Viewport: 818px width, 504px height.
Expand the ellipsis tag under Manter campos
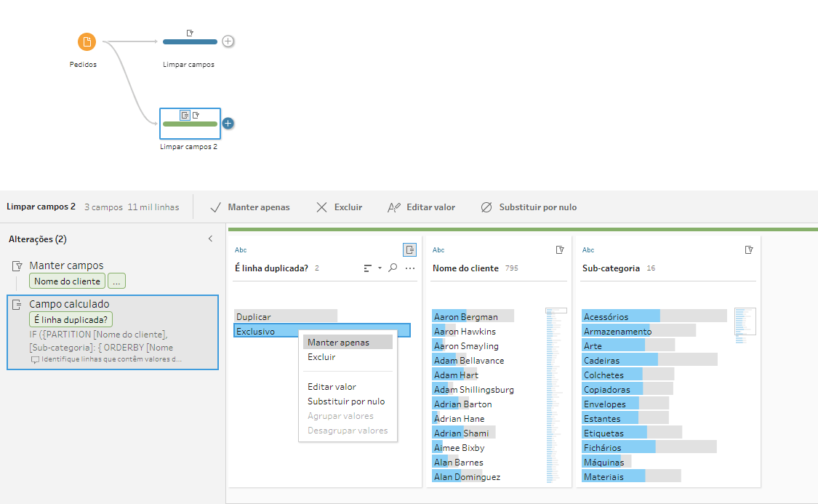117,281
